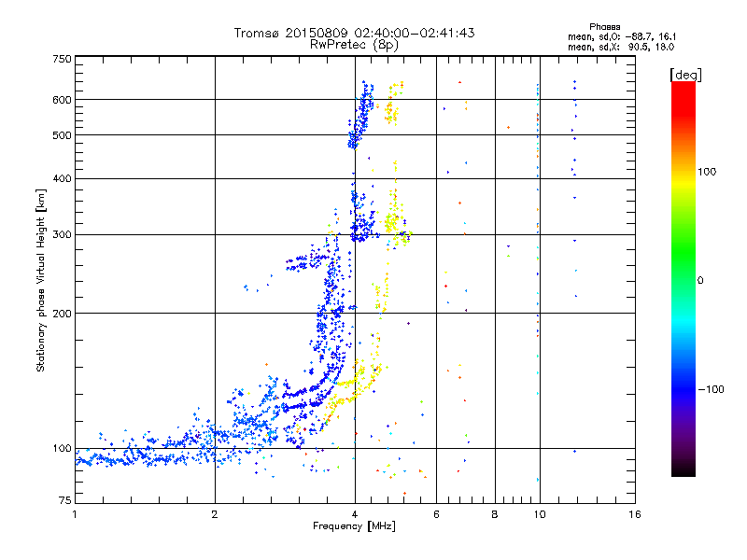Click the '300' y-axis tick label
Screen dimensions: 747x560
[62, 234]
